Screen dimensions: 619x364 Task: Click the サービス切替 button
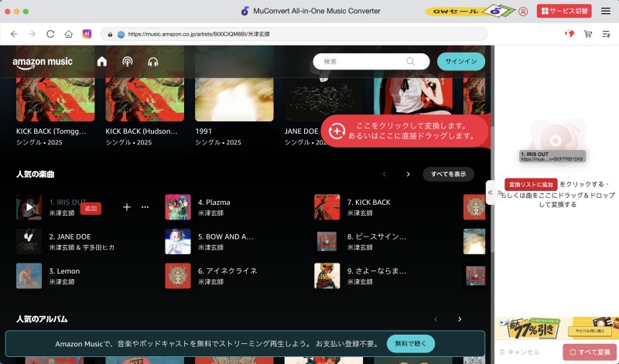tap(564, 11)
